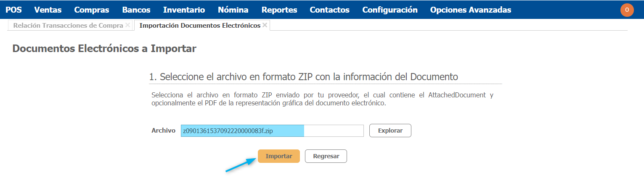
Task: Open the Configuración menu
Action: tap(390, 10)
